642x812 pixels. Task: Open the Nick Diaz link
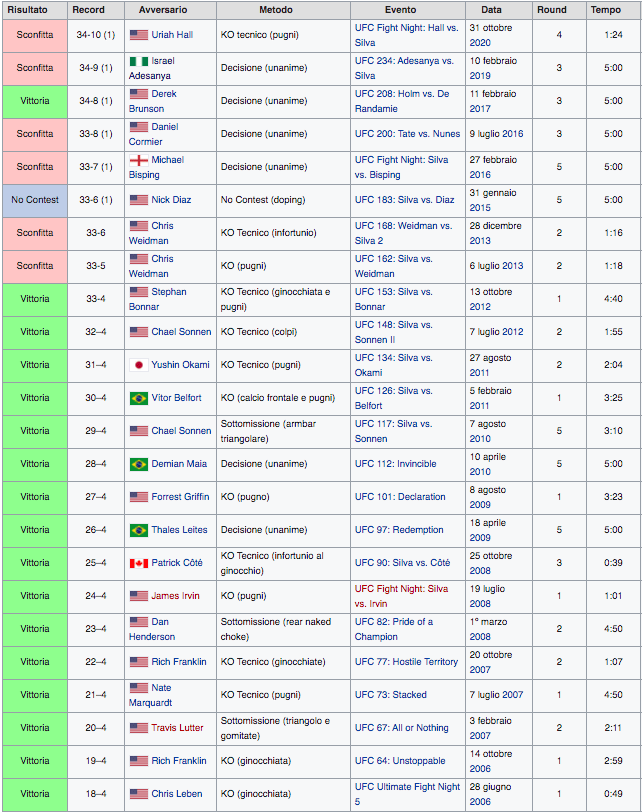[x=171, y=200]
